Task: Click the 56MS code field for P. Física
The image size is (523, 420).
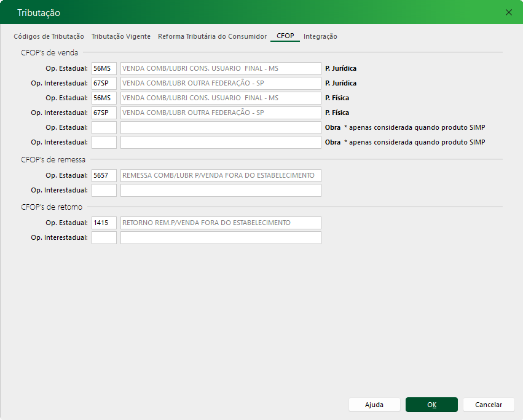Action: 104,98
